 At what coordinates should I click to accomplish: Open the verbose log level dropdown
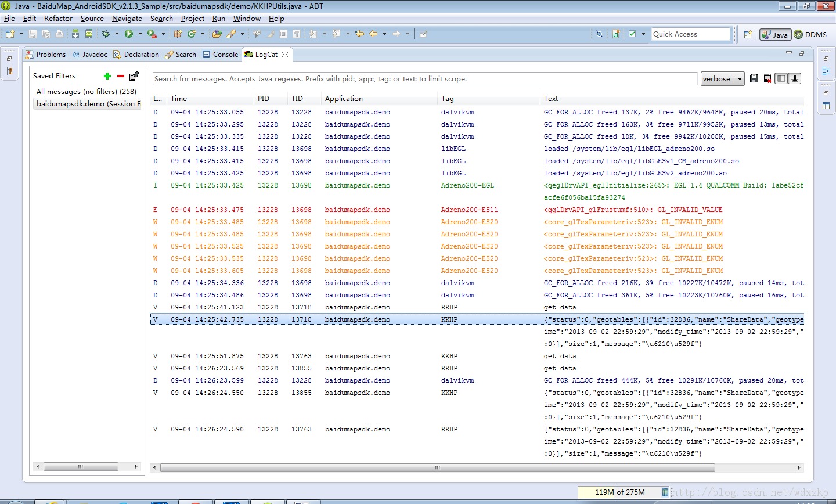pos(723,79)
